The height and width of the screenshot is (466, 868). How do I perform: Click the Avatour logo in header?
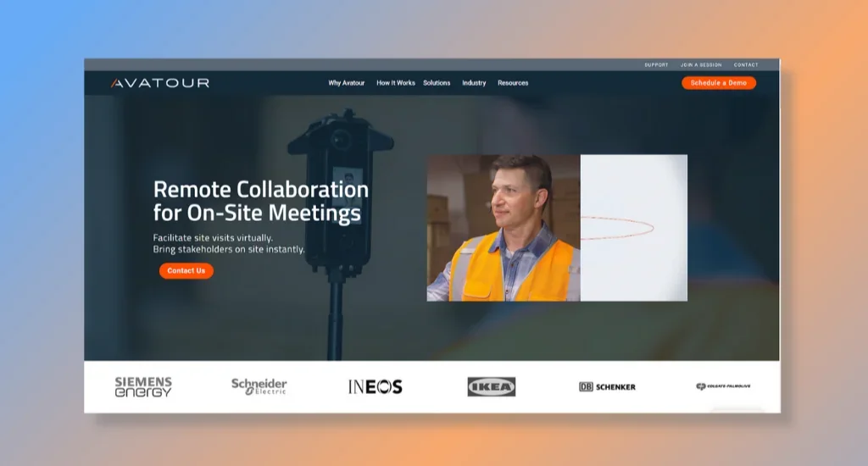159,83
